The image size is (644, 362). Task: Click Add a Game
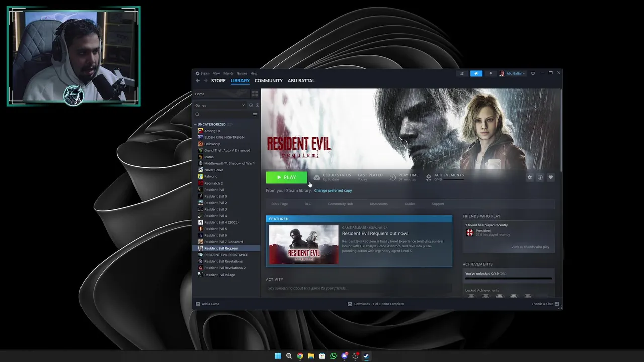tap(207, 304)
